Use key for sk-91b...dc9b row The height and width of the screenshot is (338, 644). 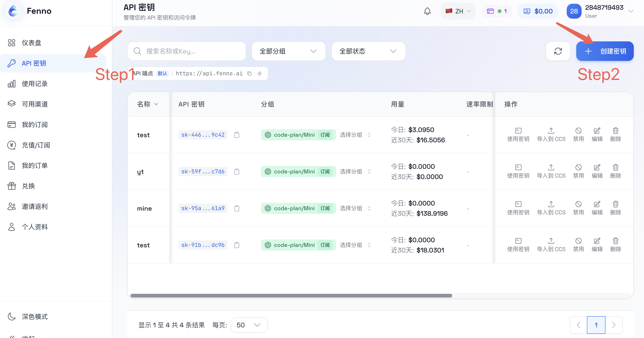pos(518,245)
